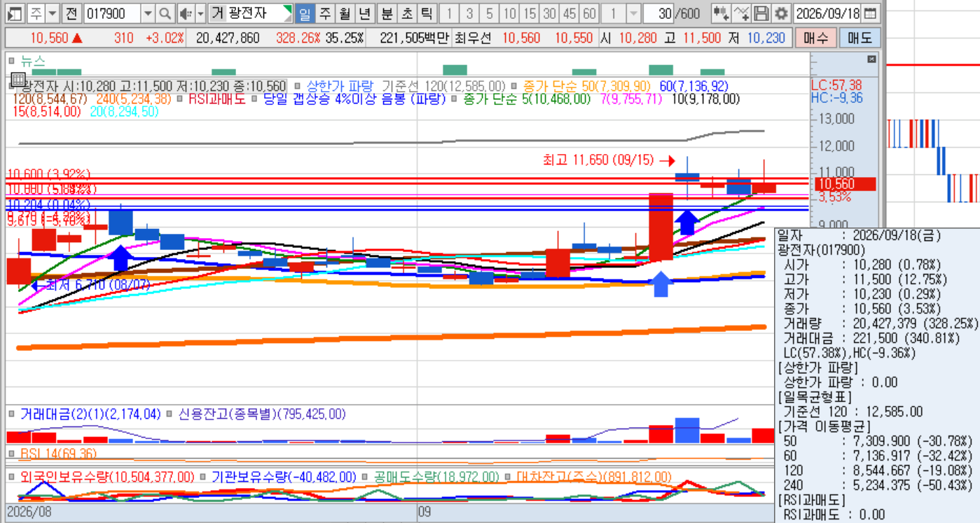Click the square marker beside 상한가 파랑
The image size is (980, 523).
click(x=297, y=86)
